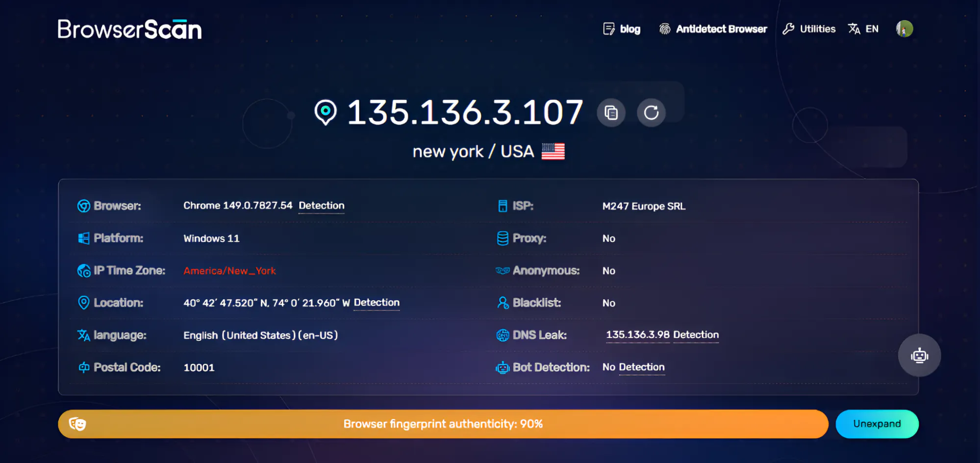The height and width of the screenshot is (463, 980).
Task: Refresh the IP with reload icon
Action: [x=651, y=113]
